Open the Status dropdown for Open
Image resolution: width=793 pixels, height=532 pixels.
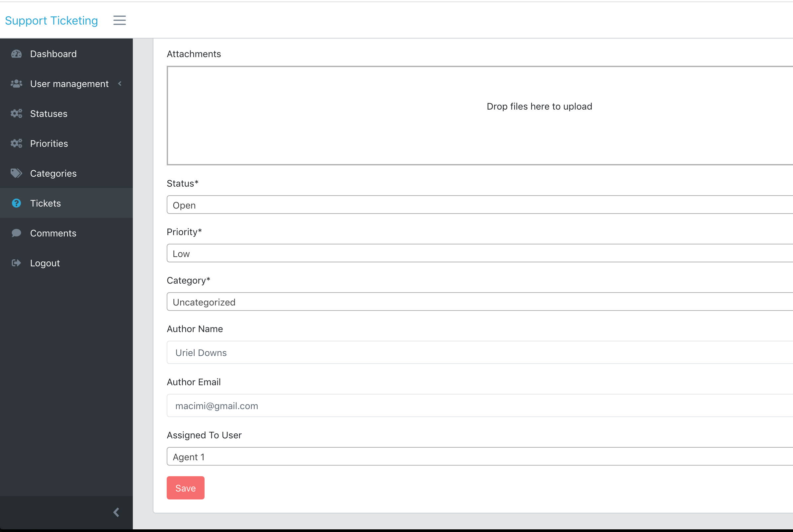tap(480, 205)
